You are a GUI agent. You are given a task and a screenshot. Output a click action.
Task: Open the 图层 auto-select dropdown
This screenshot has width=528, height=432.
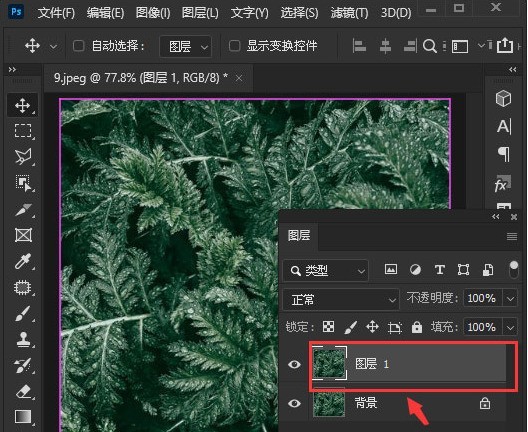pos(186,46)
